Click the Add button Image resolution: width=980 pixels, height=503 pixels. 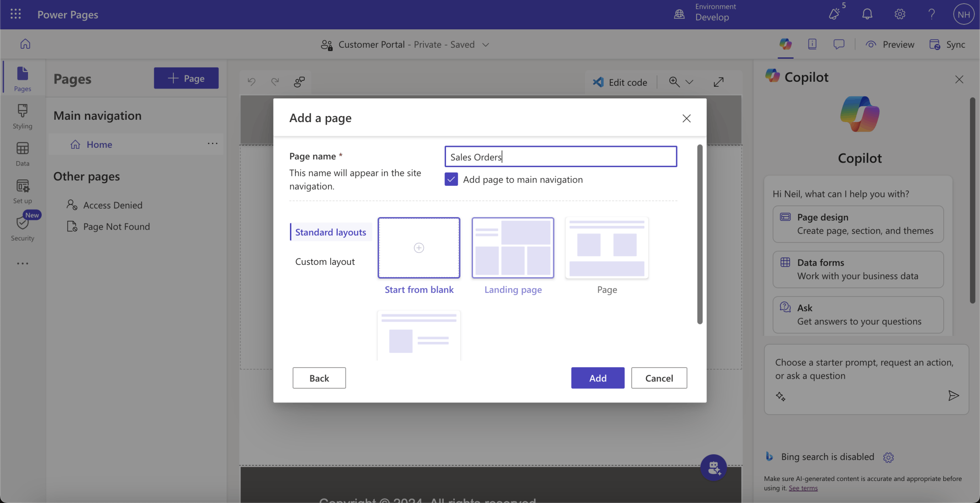[x=597, y=378]
